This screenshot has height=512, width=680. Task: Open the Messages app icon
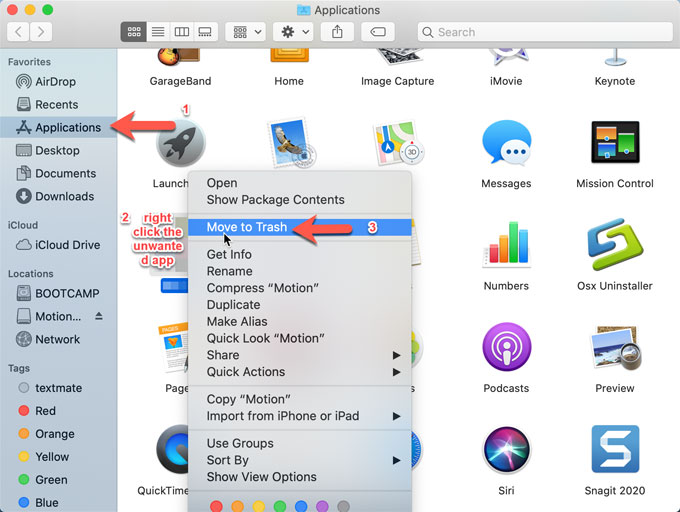point(505,147)
